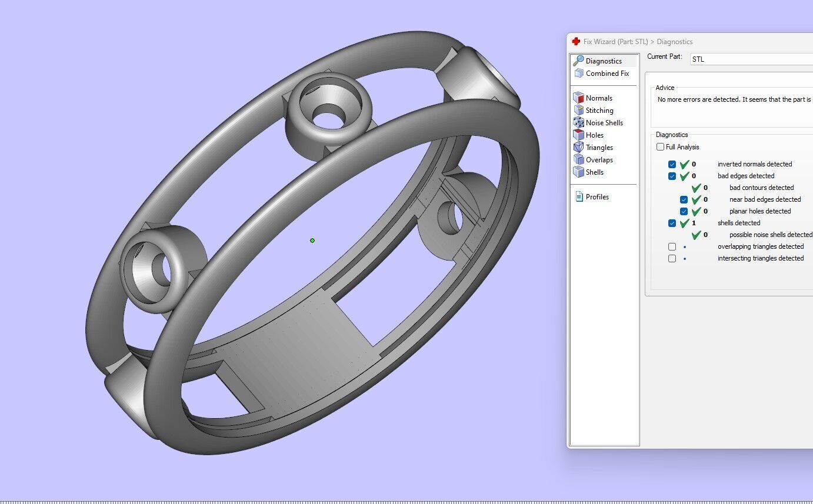Click the Normals cube icon
Screen dimensions: 813x504
coord(579,98)
